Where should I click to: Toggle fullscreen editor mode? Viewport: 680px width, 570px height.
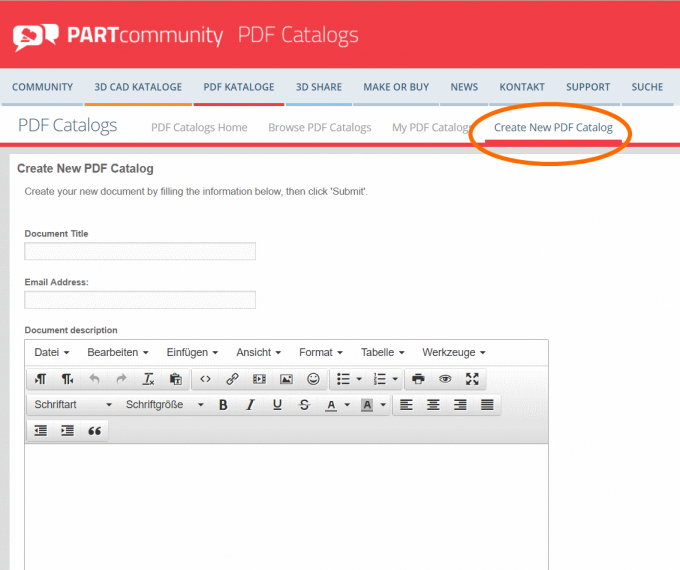(472, 379)
